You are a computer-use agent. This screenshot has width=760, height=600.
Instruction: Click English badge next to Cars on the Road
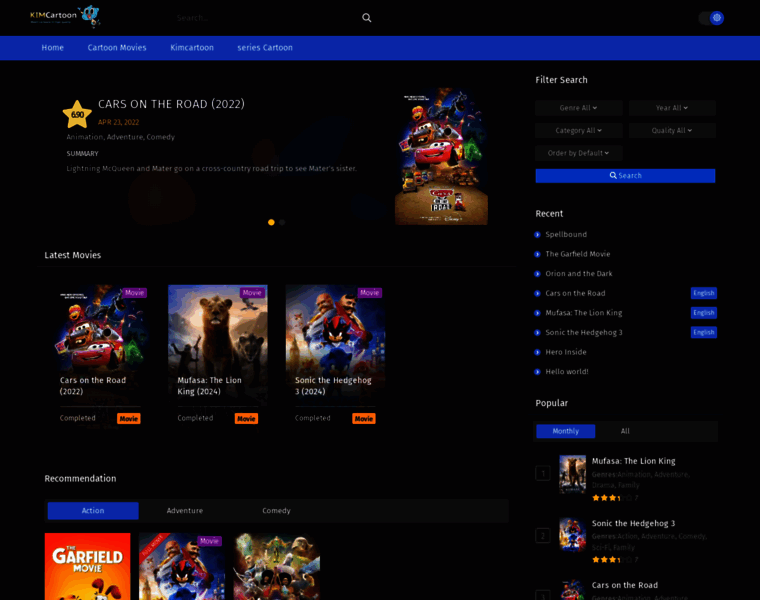click(703, 293)
